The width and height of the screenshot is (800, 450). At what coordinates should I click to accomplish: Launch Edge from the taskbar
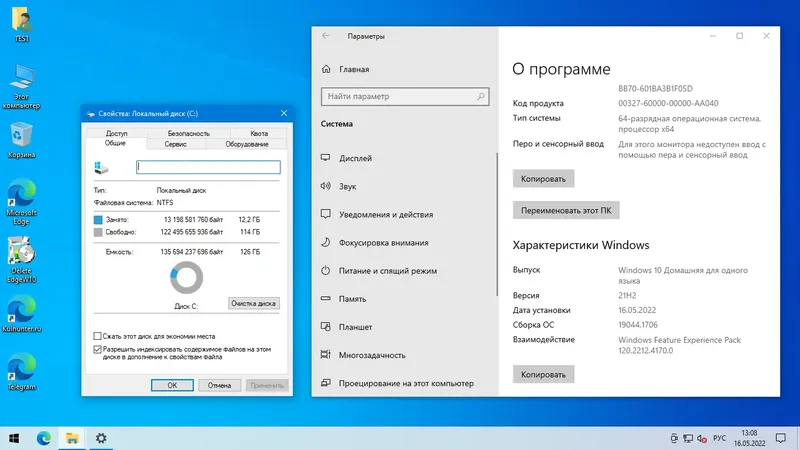click(43, 438)
